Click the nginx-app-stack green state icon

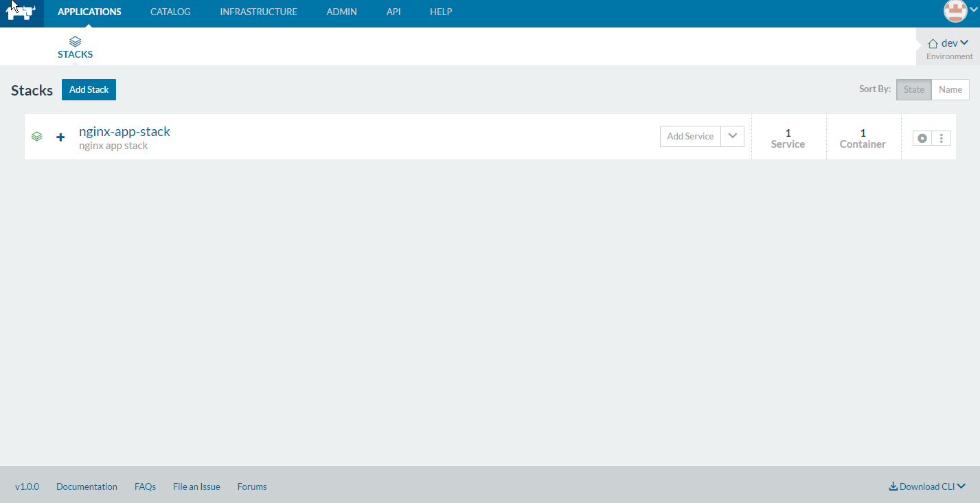point(37,137)
